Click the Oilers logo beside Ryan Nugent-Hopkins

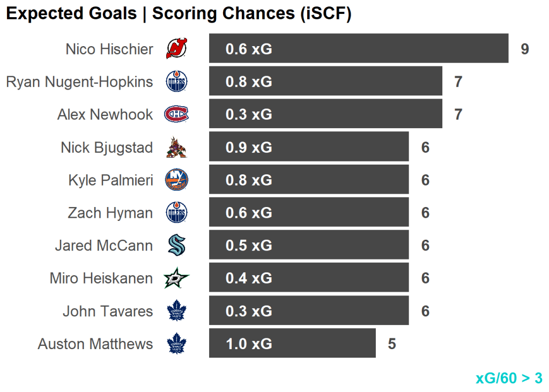(x=176, y=82)
